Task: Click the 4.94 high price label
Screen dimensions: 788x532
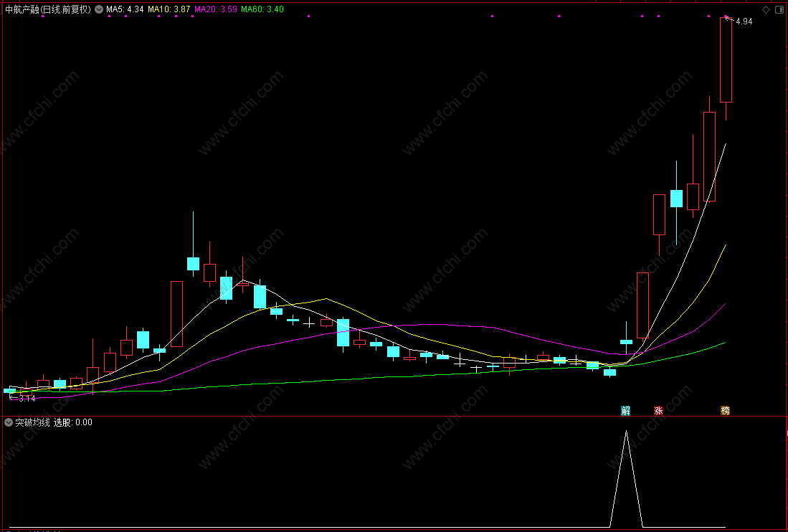Action: pos(744,22)
